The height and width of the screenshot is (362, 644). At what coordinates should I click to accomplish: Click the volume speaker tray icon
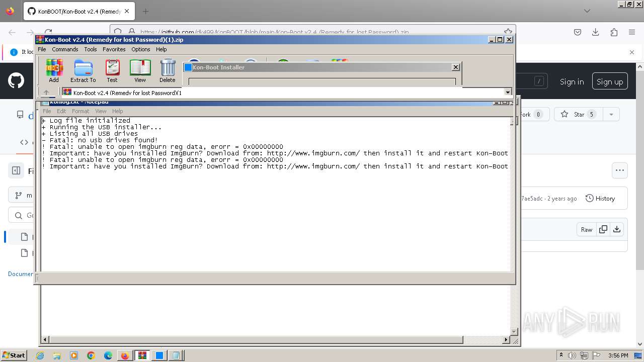[x=572, y=355]
